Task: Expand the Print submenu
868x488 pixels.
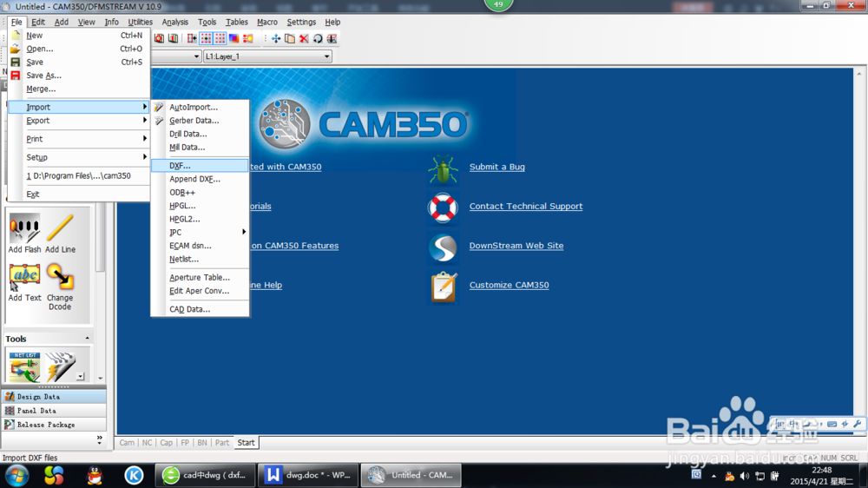Action: pyautogui.click(x=79, y=138)
